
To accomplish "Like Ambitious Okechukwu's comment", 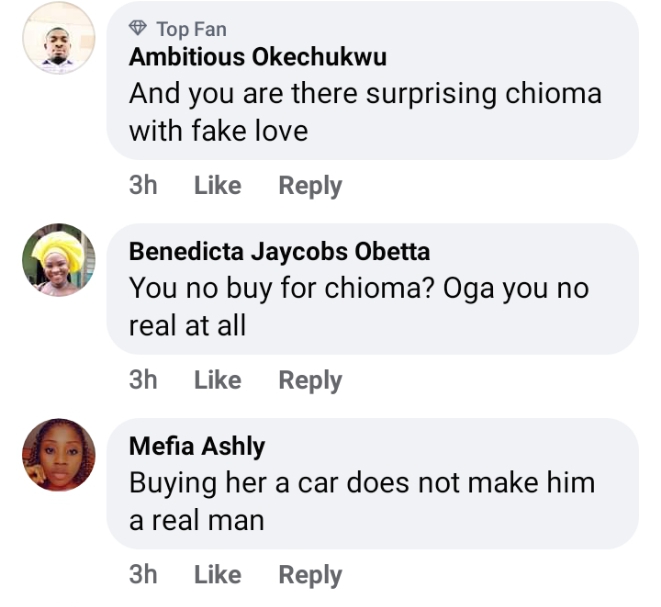I will (217, 186).
